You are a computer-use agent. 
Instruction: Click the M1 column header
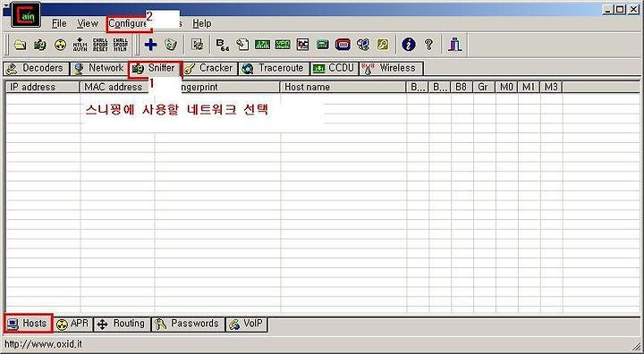pos(529,87)
